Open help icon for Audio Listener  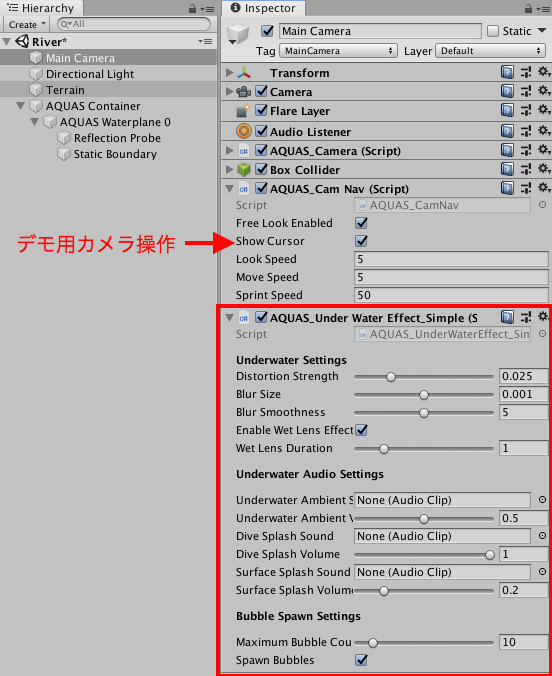507,131
